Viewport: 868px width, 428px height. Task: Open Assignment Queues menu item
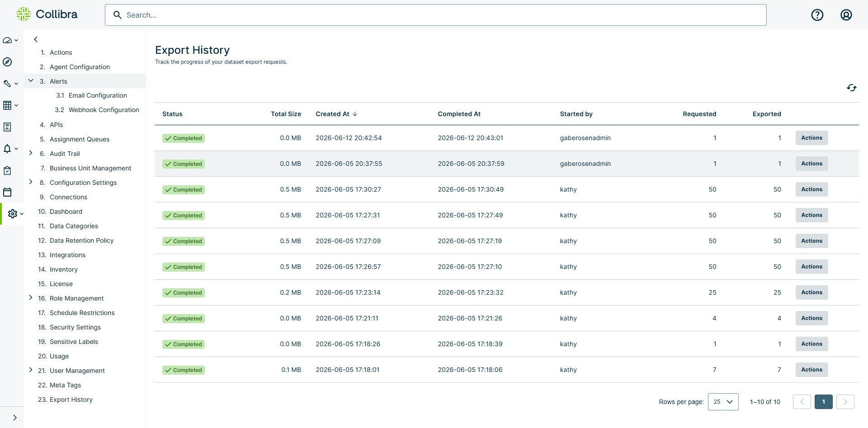[x=80, y=139]
